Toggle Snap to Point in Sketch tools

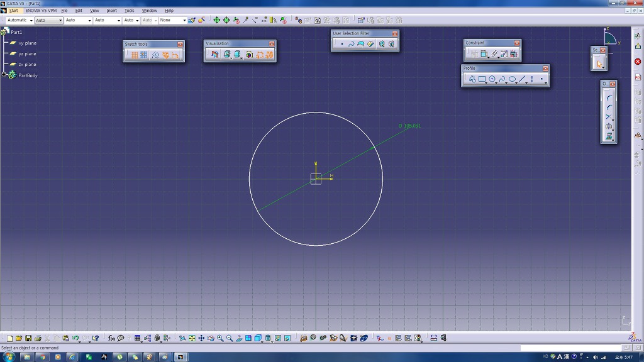coord(144,55)
